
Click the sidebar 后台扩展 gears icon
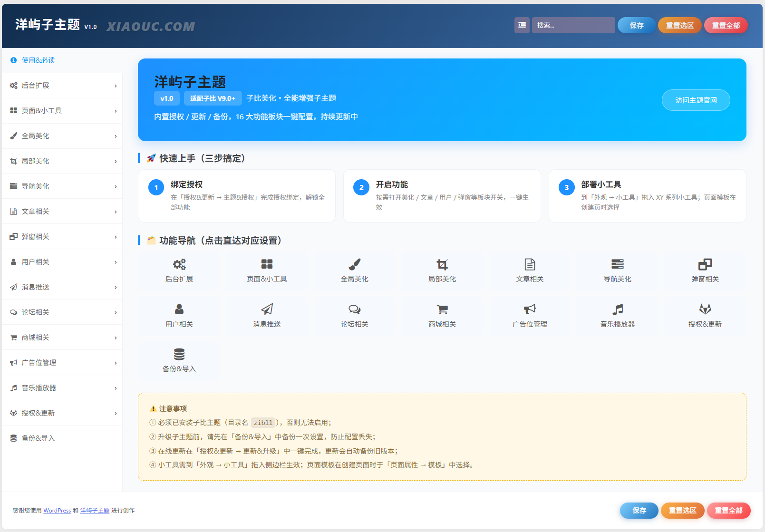[x=14, y=86]
